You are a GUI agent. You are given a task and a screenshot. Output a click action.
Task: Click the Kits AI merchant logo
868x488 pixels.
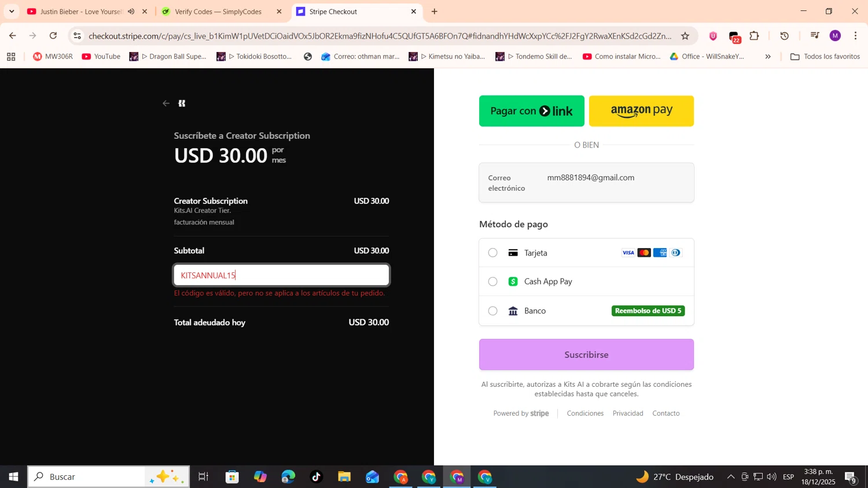(x=182, y=103)
